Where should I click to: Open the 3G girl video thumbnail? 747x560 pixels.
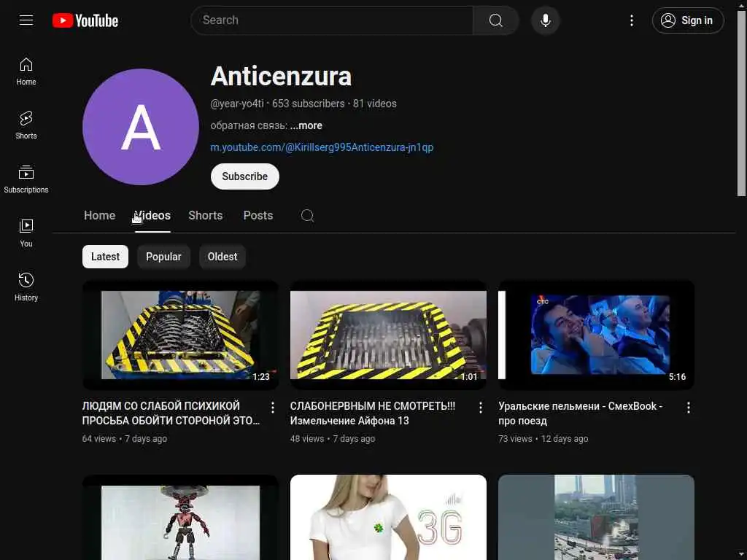(388, 517)
